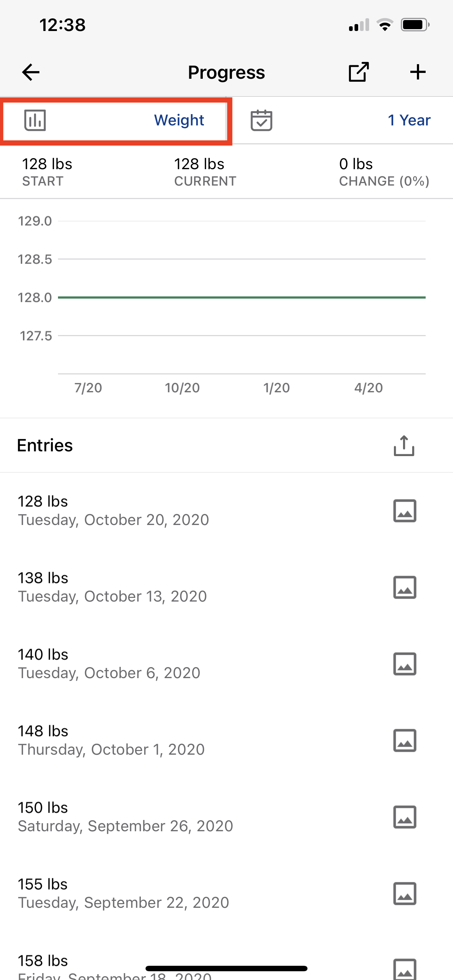View photo for October 20 entry
The image size is (453, 980).
(x=404, y=510)
